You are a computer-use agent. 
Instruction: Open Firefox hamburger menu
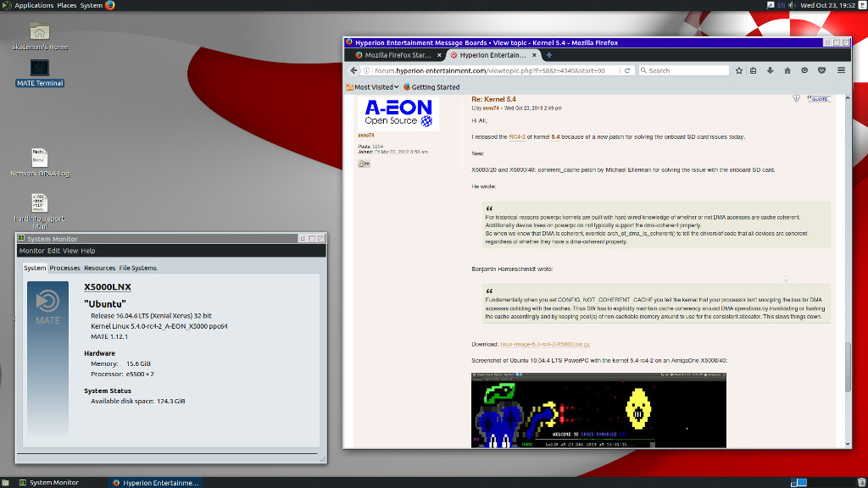pyautogui.click(x=841, y=71)
